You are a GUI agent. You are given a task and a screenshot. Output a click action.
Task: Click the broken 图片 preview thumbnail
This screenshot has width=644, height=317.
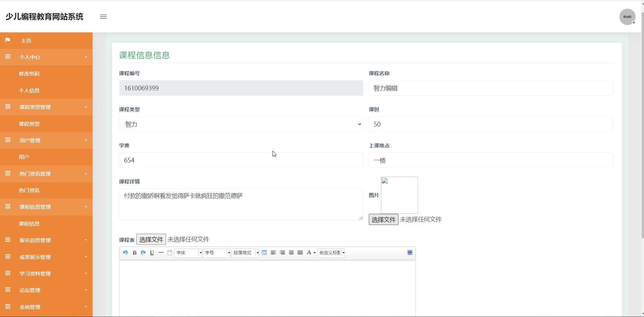coord(399,195)
